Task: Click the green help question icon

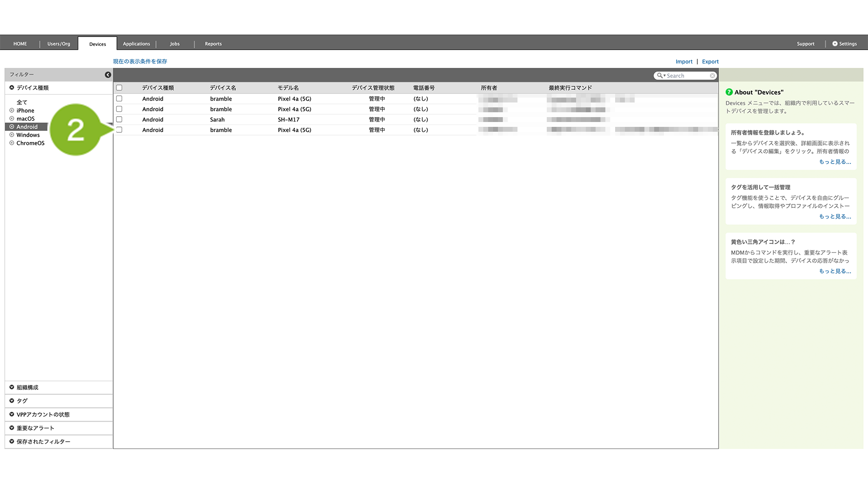Action: (x=729, y=92)
